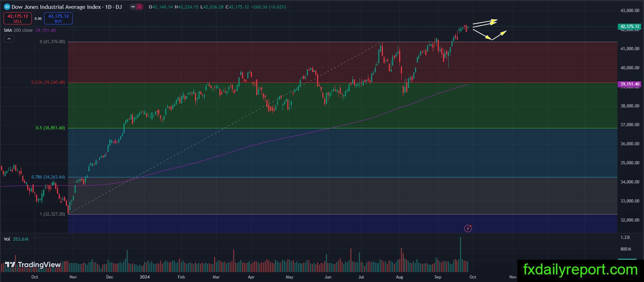Click 43,000.00 on the price axis
The height and width of the screenshot is (282, 644).
(x=630, y=11)
